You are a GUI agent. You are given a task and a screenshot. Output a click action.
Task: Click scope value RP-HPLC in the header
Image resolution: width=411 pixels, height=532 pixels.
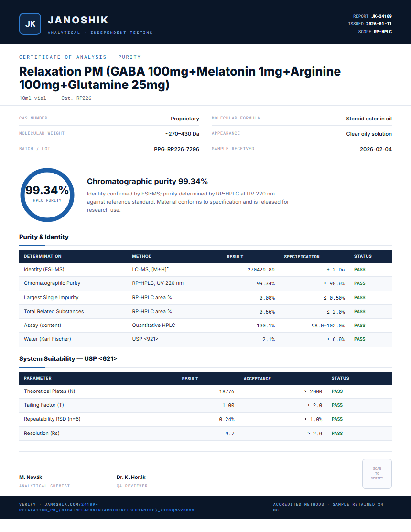[x=383, y=32]
